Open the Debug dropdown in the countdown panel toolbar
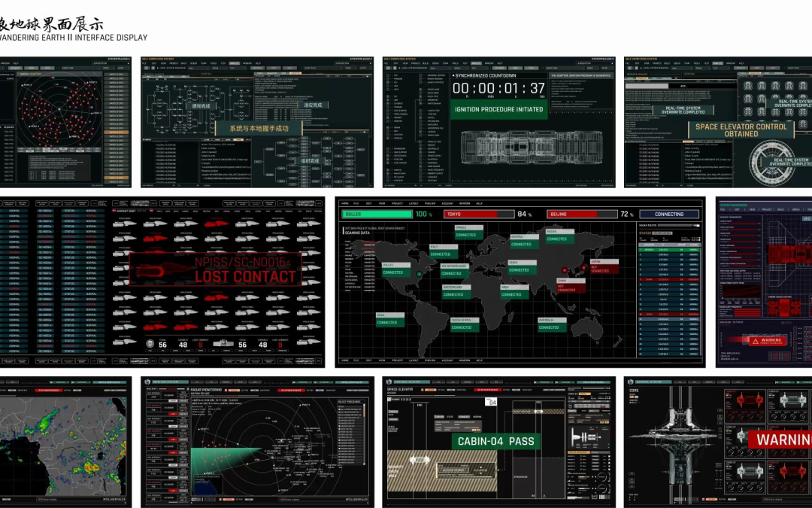The height and width of the screenshot is (508, 812). pos(462,68)
